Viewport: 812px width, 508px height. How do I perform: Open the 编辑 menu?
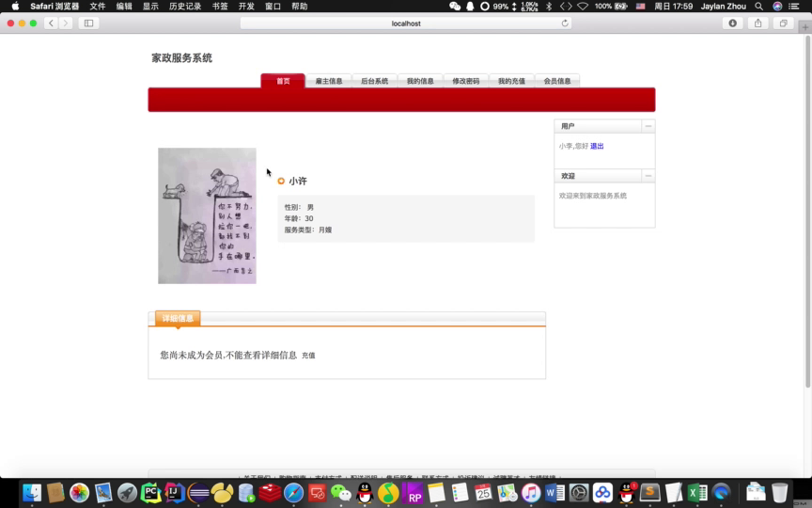coord(124,7)
